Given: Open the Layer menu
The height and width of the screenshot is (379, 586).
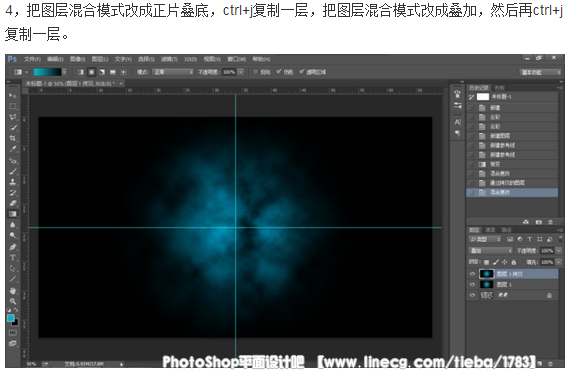Looking at the screenshot, I should 100,59.
